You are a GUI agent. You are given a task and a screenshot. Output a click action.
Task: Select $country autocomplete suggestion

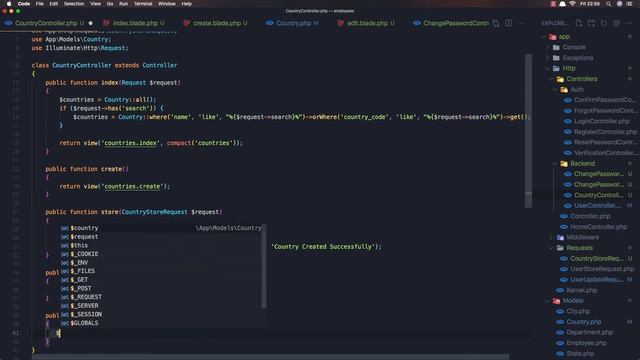coord(161,228)
